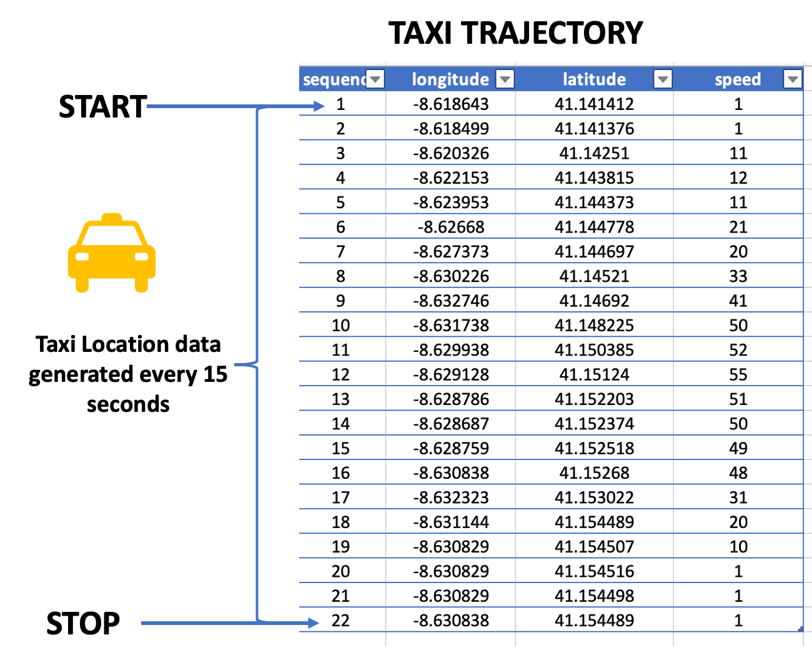
Task: Click sequence number "17" in the first column
Action: (x=340, y=497)
